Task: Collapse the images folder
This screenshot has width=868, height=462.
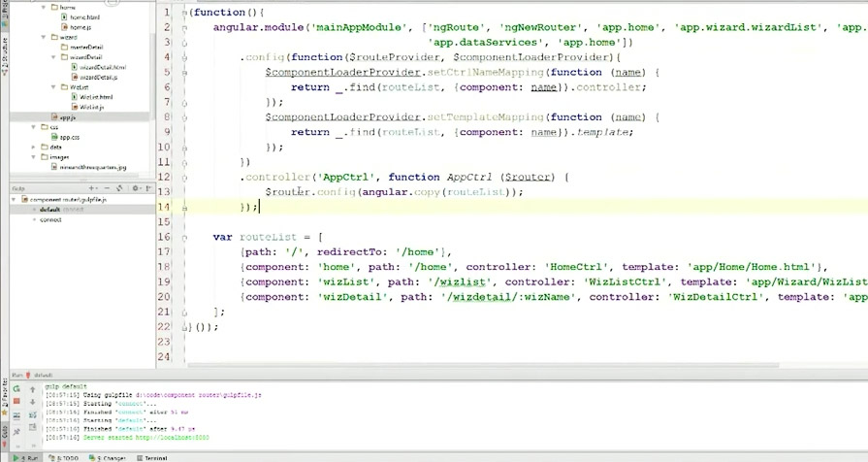Action: pos(34,157)
